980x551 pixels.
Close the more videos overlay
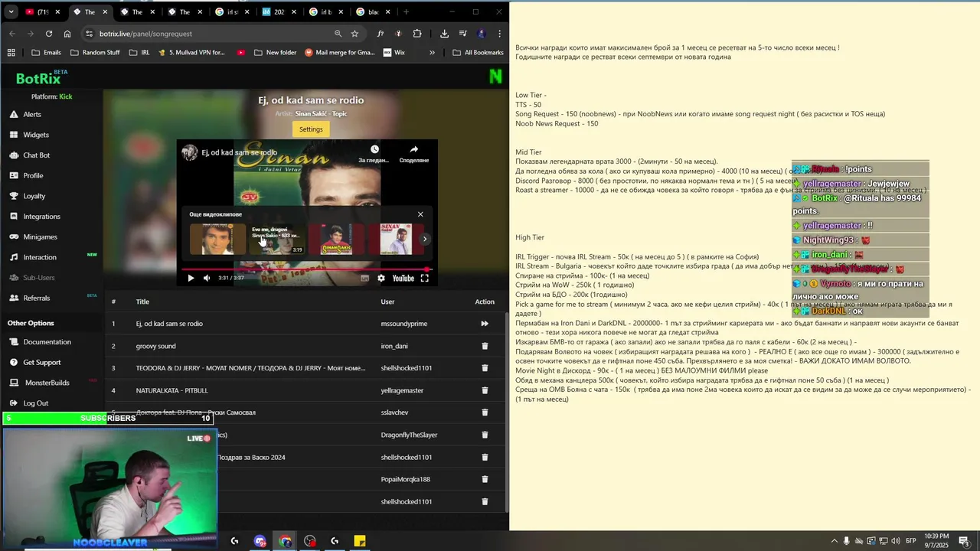(420, 214)
